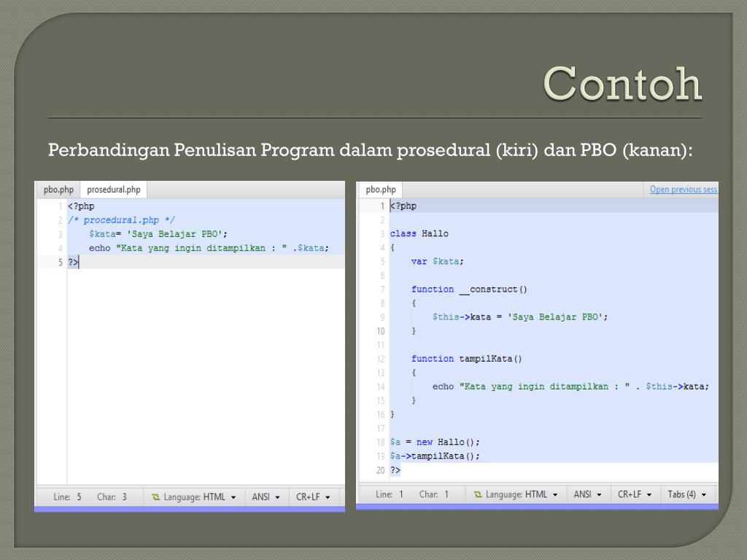This screenshot has height=560, width=747.
Task: Select prosedural.php tab in left editor
Action: pos(113,190)
